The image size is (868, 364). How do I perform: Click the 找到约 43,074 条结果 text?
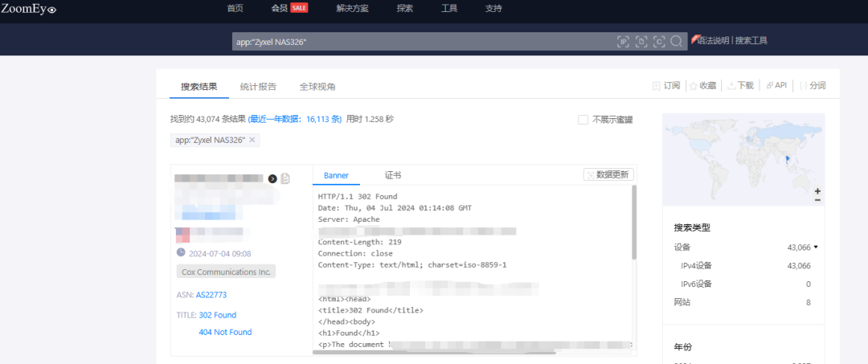(208, 119)
